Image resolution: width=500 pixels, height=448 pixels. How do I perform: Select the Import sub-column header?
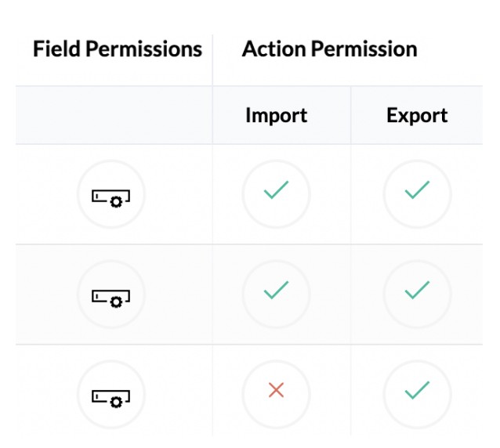click(276, 116)
